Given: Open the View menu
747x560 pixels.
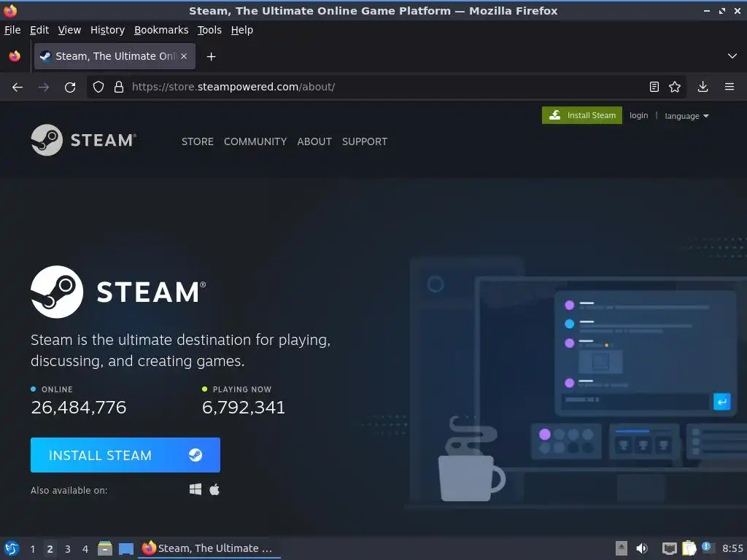Looking at the screenshot, I should (69, 30).
